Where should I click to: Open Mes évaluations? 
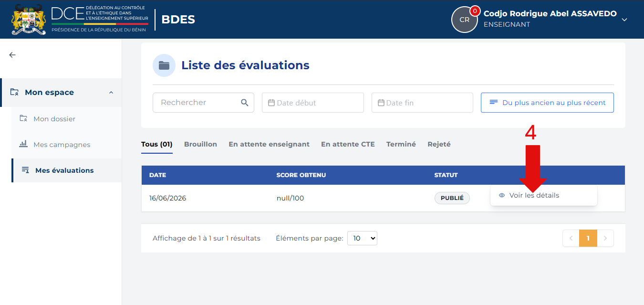[x=67, y=170]
